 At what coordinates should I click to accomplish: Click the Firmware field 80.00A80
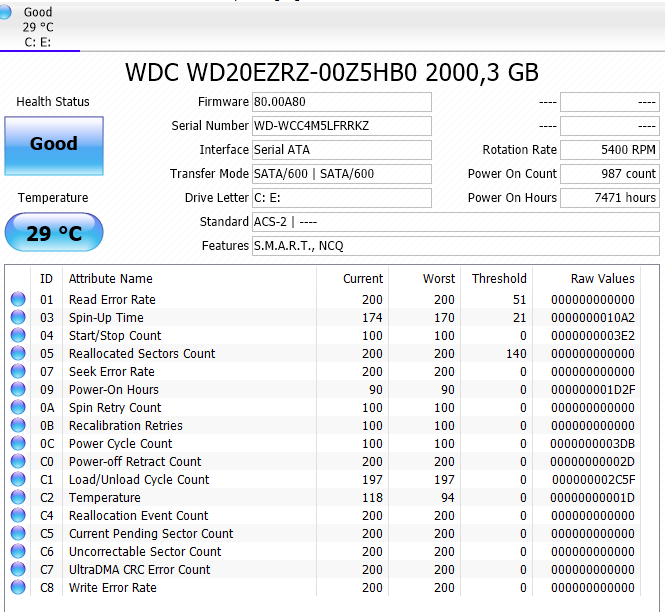pos(342,102)
